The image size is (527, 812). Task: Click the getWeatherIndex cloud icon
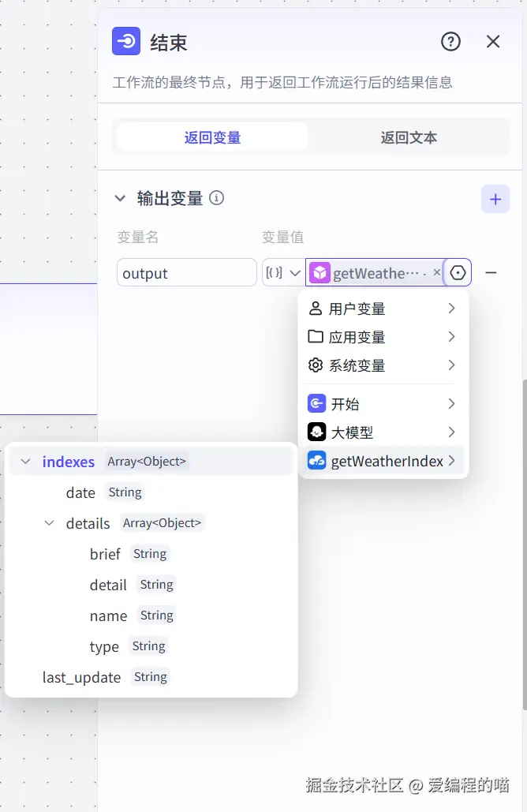click(316, 460)
